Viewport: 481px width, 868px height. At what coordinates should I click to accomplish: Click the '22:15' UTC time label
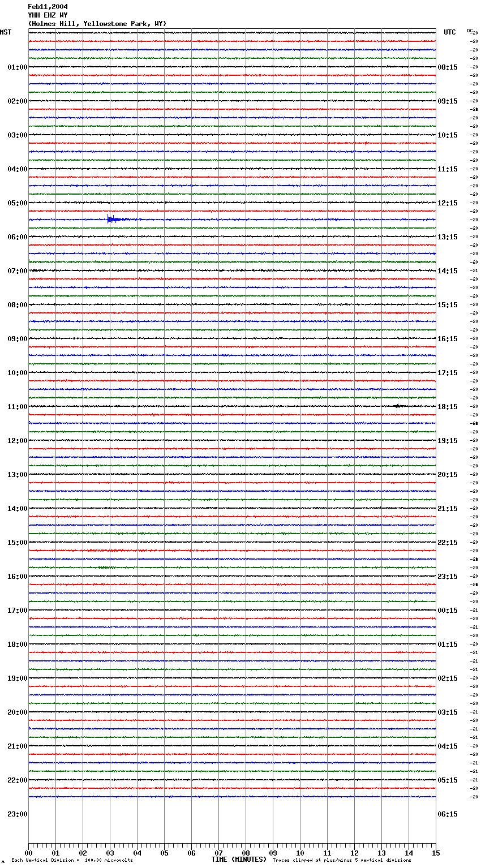[x=448, y=543]
